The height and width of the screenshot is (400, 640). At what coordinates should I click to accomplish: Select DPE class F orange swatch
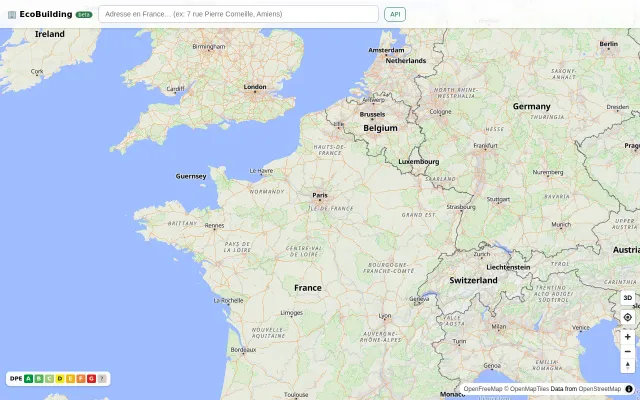click(x=81, y=379)
